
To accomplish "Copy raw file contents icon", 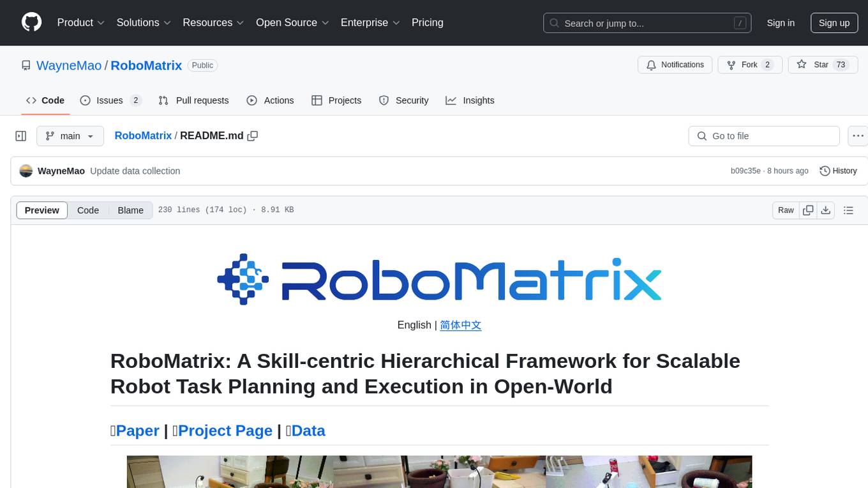I will coord(809,210).
